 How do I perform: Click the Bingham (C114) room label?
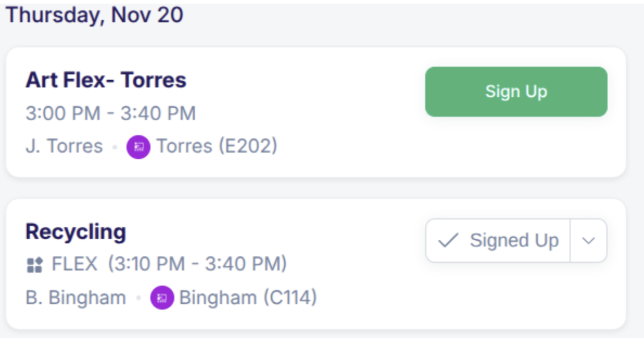coord(248,298)
